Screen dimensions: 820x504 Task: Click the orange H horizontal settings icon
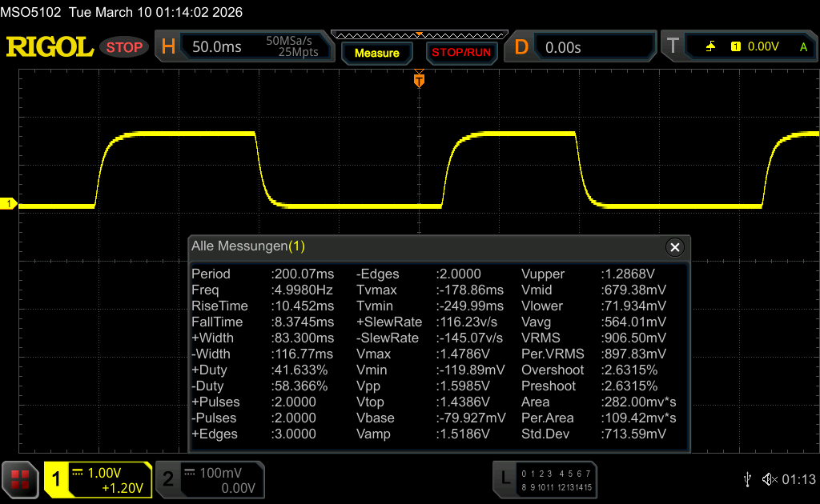pos(168,47)
